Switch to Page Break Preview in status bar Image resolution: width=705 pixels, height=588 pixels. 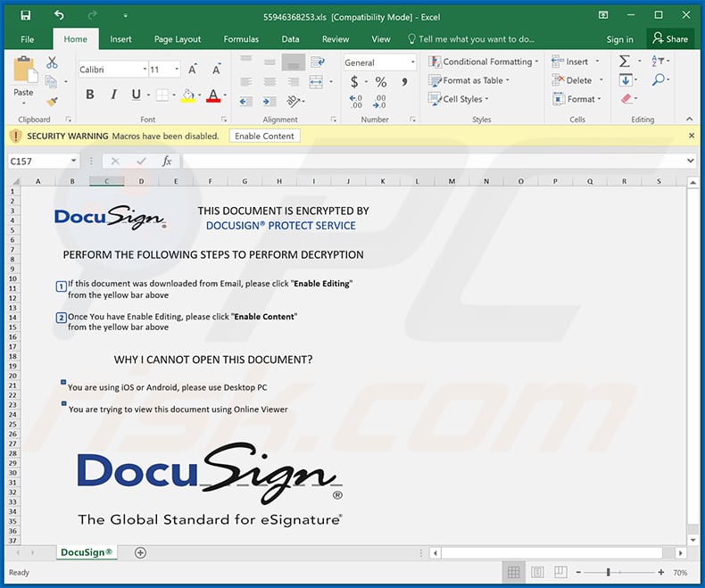(x=560, y=572)
